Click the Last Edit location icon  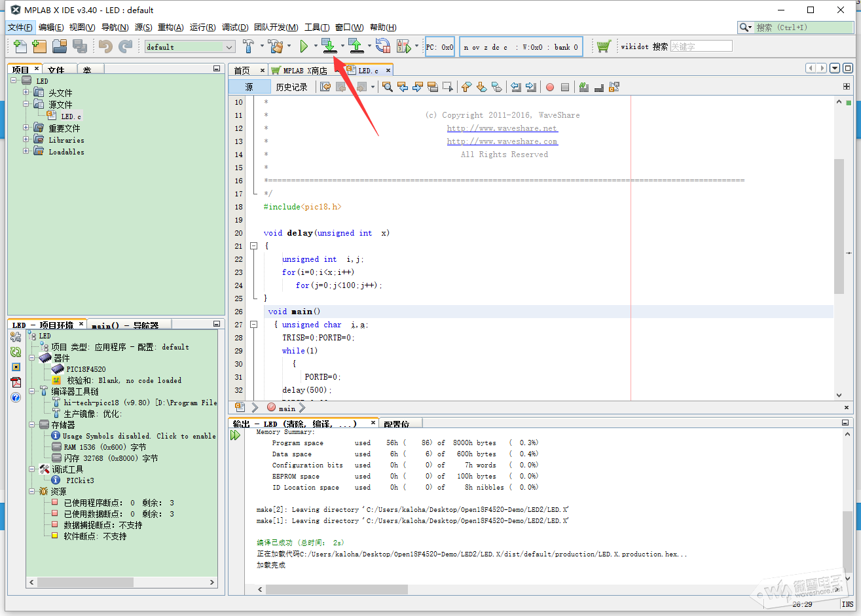point(325,87)
